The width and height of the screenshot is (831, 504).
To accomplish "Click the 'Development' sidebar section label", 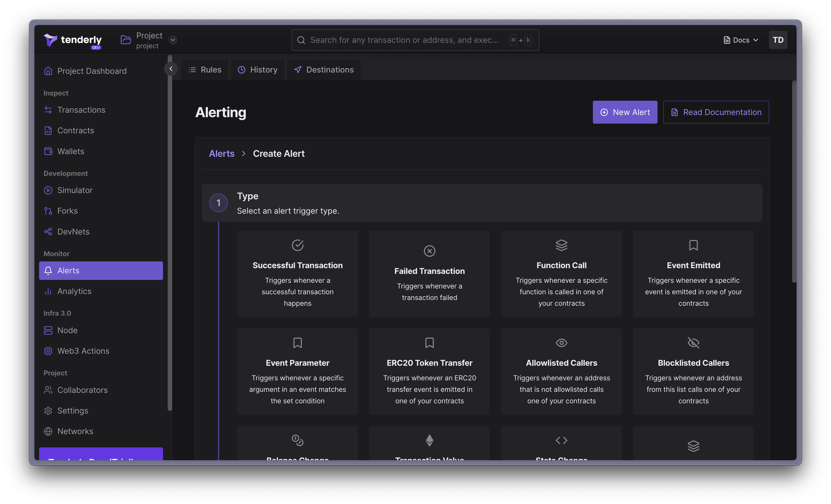I will click(x=65, y=173).
